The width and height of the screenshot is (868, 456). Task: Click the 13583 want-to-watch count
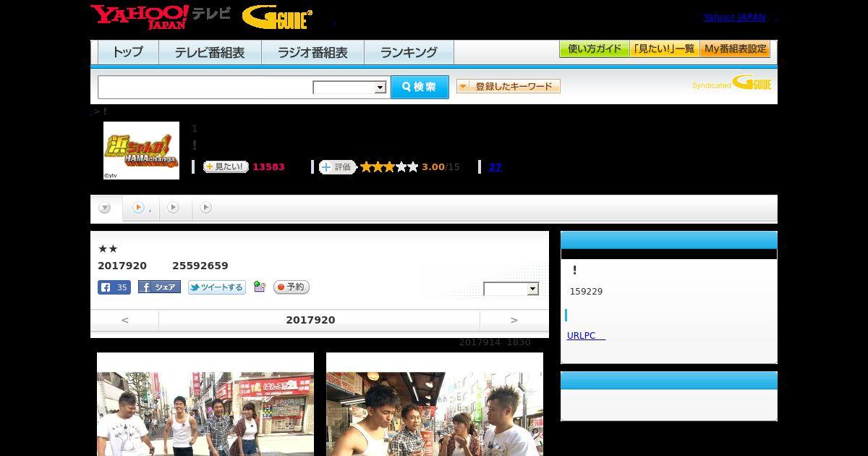point(268,167)
